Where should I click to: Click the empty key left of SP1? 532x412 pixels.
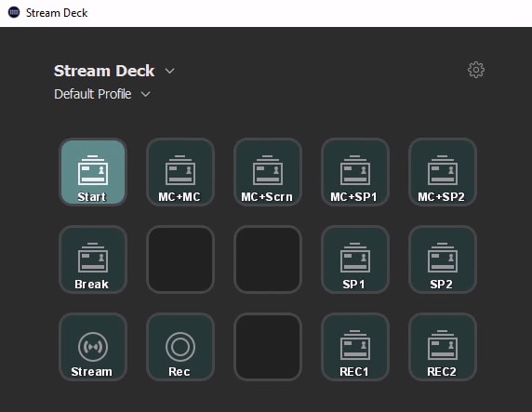pyautogui.click(x=268, y=259)
